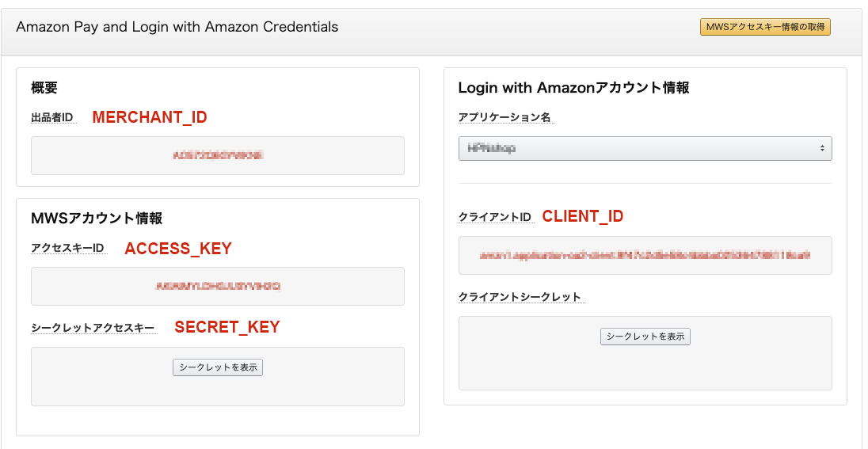Reveal the secret under クライアントシークレット
This screenshot has width=868, height=449.
(645, 337)
